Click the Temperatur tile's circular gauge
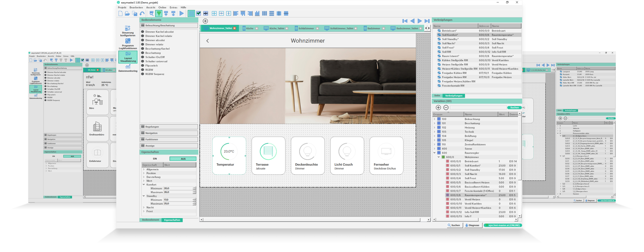This screenshot has height=252, width=644. click(229, 151)
